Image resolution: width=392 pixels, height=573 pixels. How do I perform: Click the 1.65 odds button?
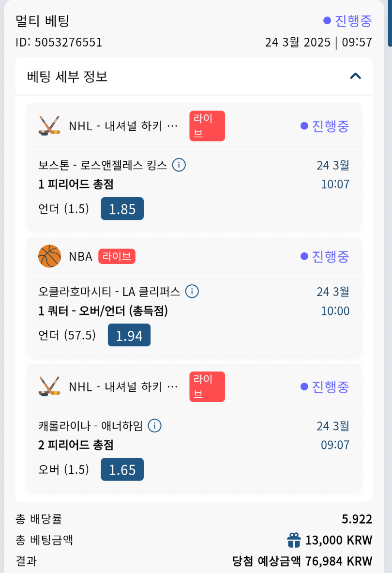point(122,469)
